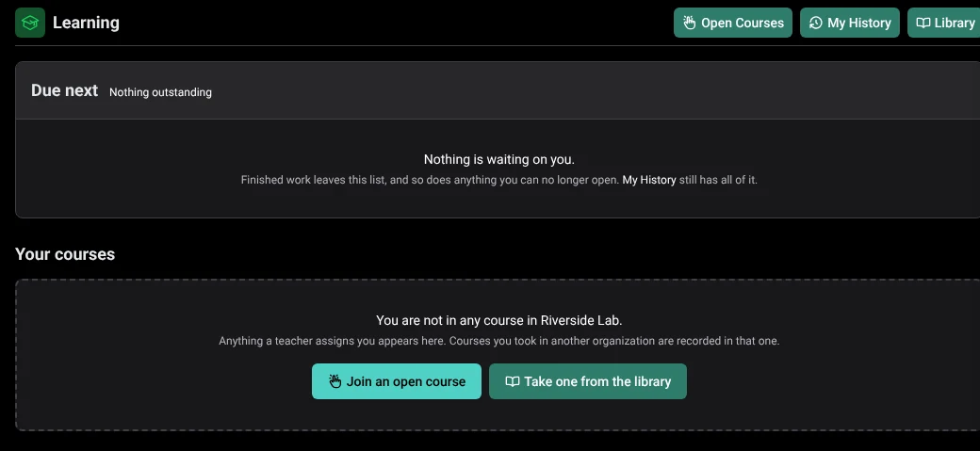Viewport: 980px width, 451px height.
Task: Click 'You are not in any course' message
Action: pos(498,320)
